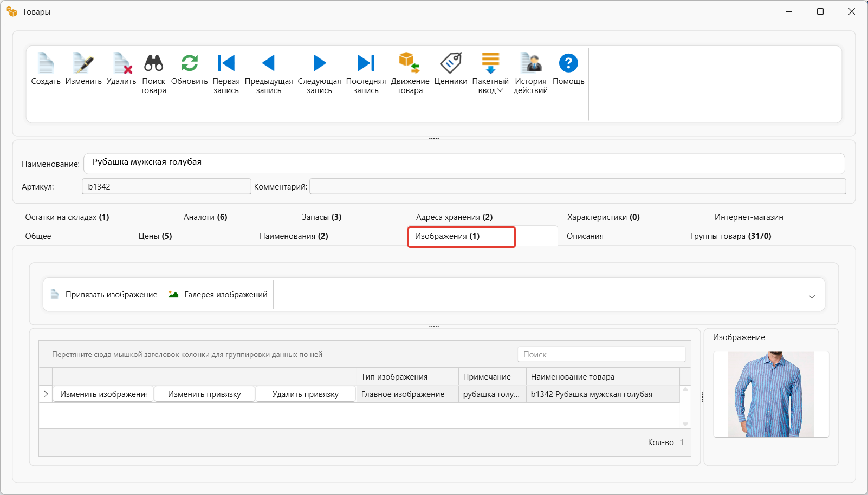Expand the row indicator arrow in image grid
868x495 pixels.
pyautogui.click(x=46, y=394)
